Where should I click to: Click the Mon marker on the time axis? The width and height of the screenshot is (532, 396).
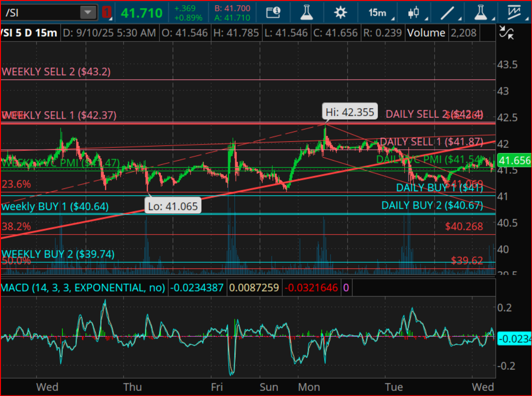pyautogui.click(x=308, y=387)
